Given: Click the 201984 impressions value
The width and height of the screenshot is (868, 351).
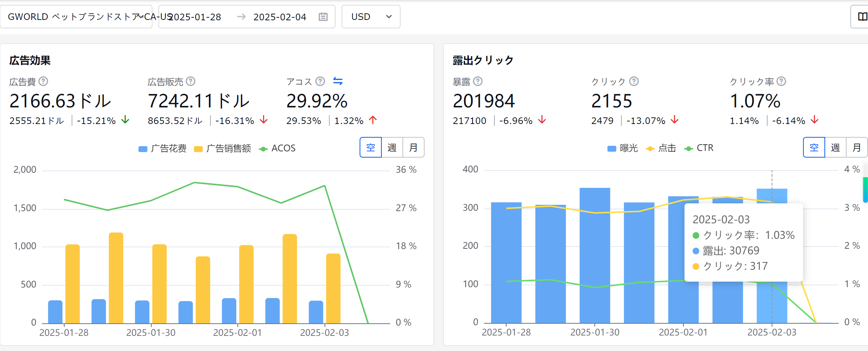Looking at the screenshot, I should (x=484, y=101).
